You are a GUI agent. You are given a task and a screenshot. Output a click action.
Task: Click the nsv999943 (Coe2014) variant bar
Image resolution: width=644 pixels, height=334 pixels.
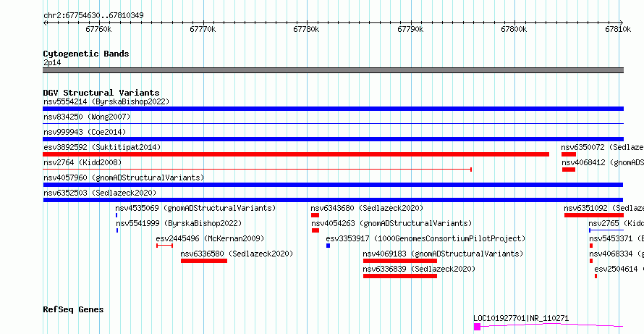coord(333,139)
